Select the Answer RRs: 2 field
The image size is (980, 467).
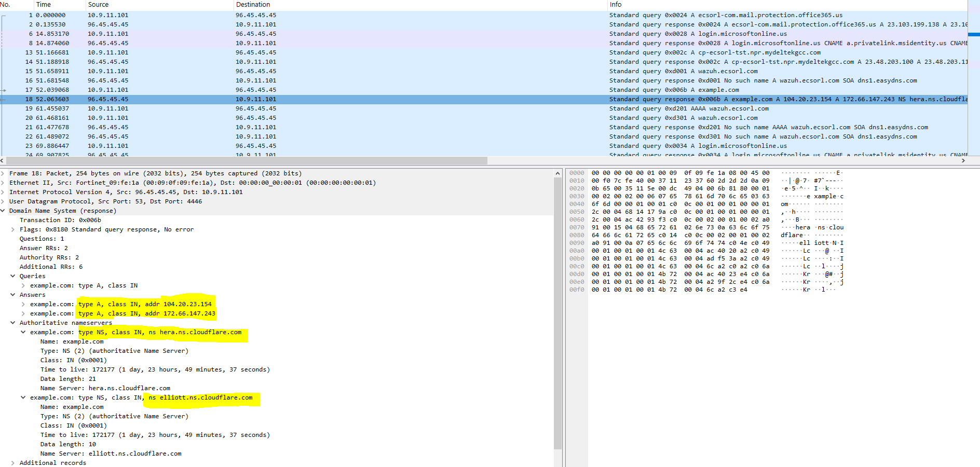pos(44,248)
